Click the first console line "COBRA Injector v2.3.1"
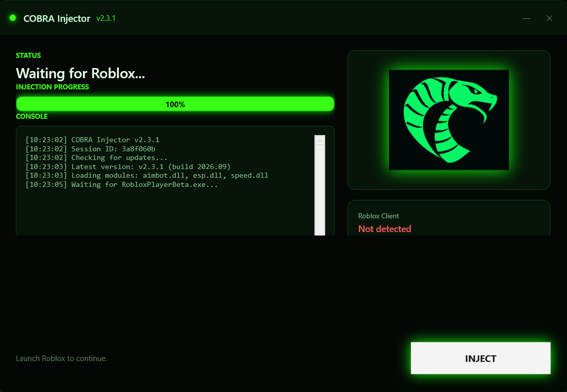 coord(92,140)
